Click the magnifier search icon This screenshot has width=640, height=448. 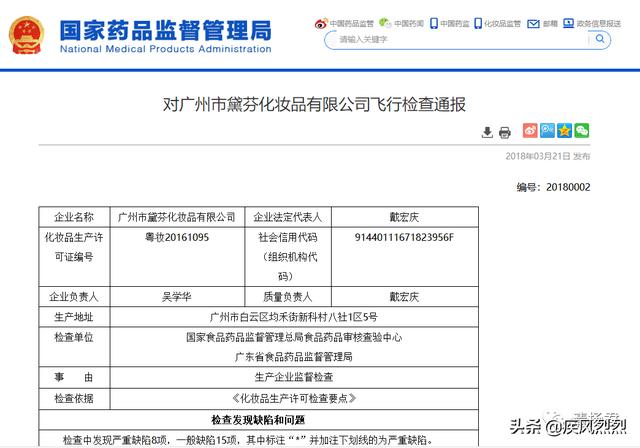click(x=600, y=39)
